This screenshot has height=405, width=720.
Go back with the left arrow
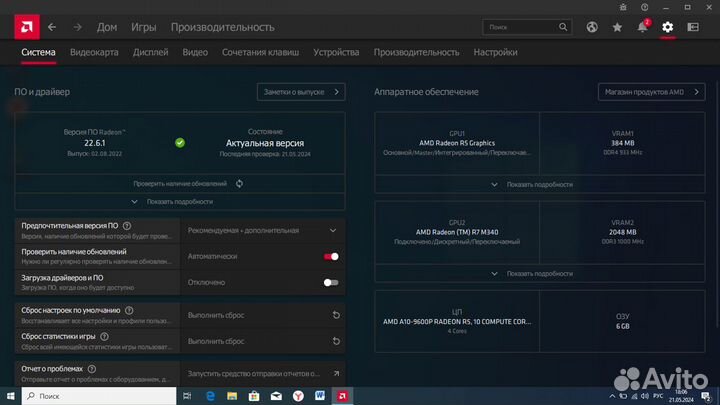click(x=52, y=27)
